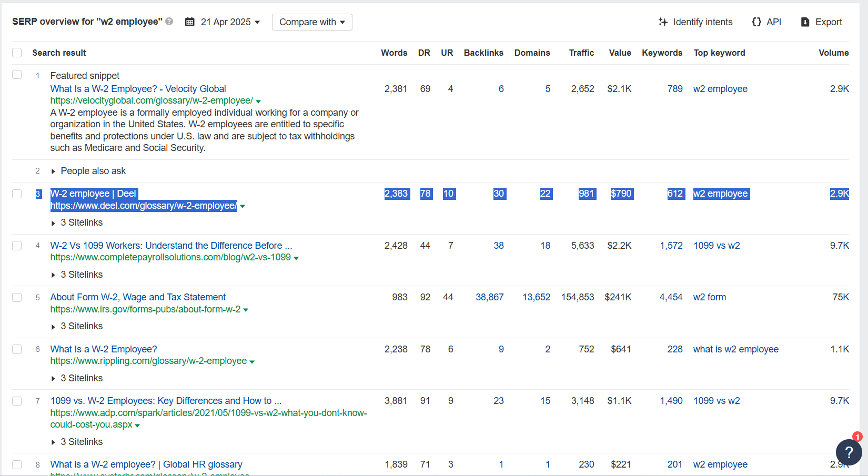868x476 pixels.
Task: Click the Keywords column header
Action: tap(662, 53)
